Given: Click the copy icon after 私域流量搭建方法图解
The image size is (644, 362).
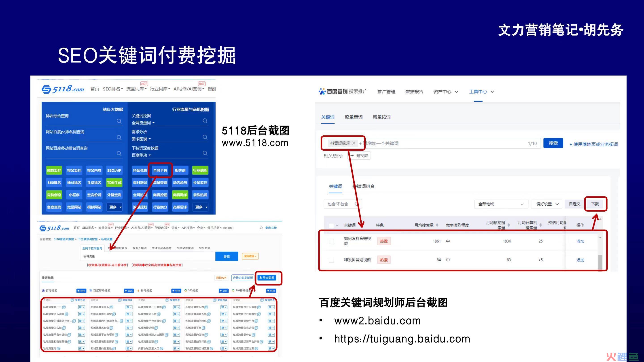Looking at the screenshot, I should 167,335.
